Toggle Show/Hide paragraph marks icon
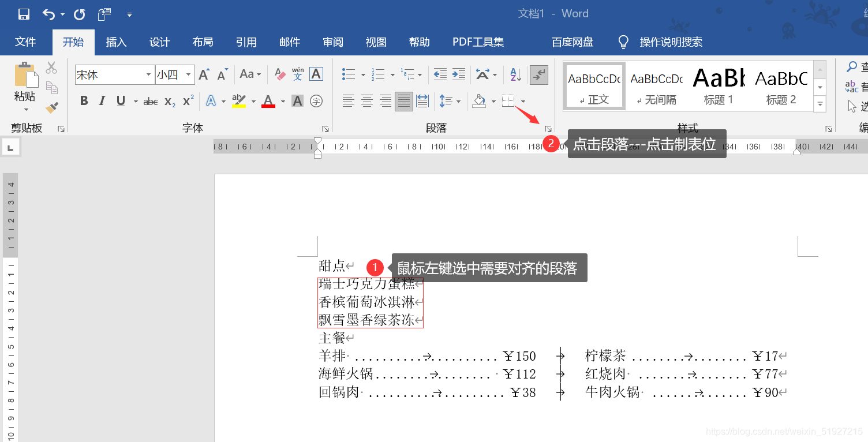 pyautogui.click(x=538, y=74)
